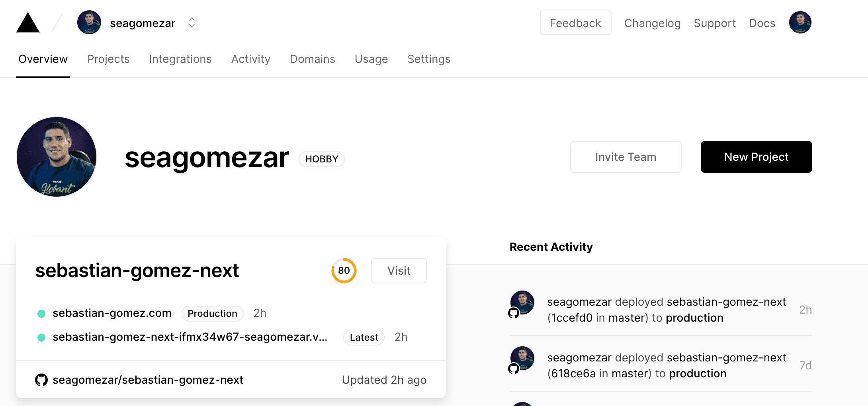Expand the seagomezar scope switcher arrows

tap(192, 23)
